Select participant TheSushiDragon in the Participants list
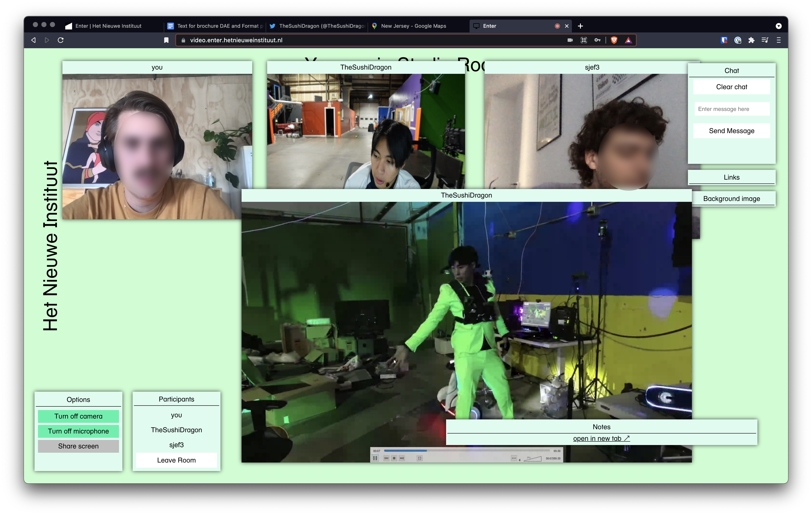 tap(176, 430)
